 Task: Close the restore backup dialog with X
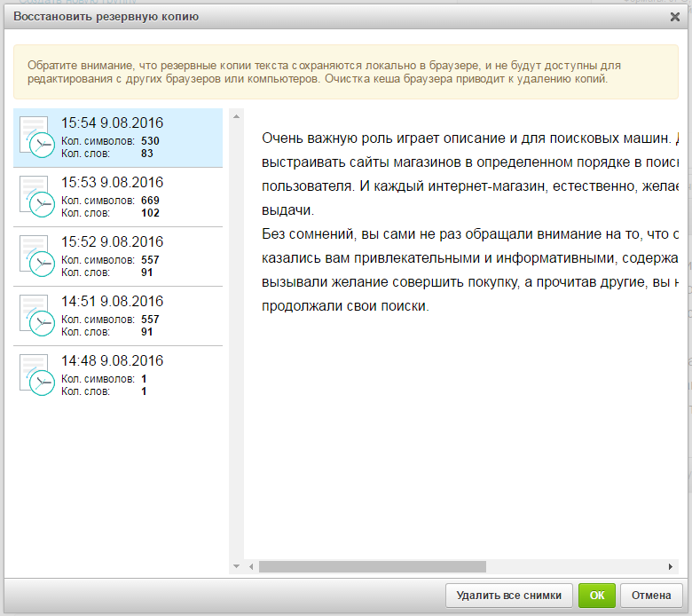675,17
